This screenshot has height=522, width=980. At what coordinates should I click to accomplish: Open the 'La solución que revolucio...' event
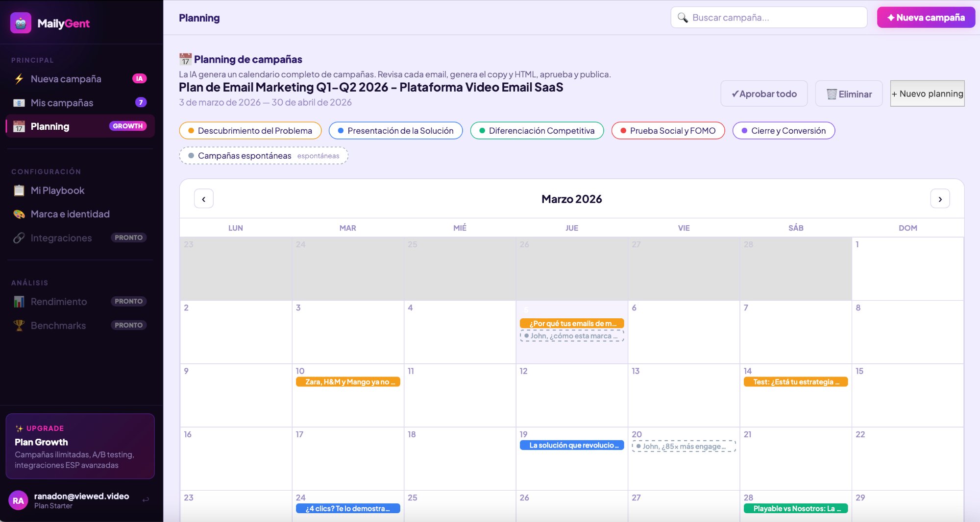(572, 445)
